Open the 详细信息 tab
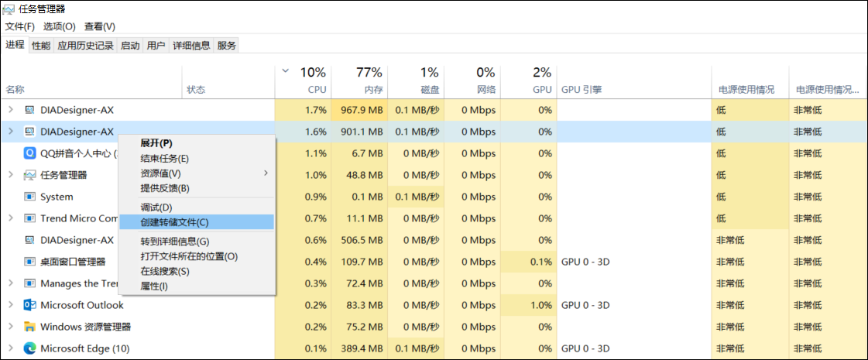 point(191,46)
